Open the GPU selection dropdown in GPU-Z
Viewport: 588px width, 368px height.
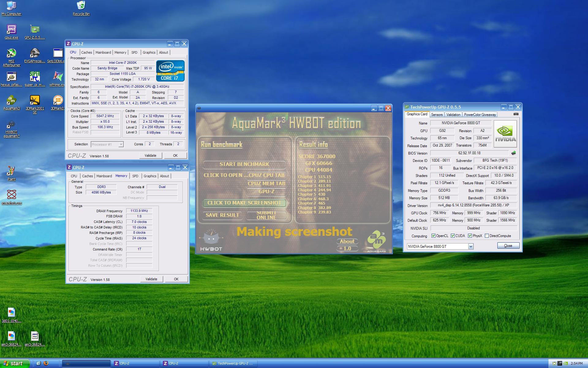[x=471, y=246]
